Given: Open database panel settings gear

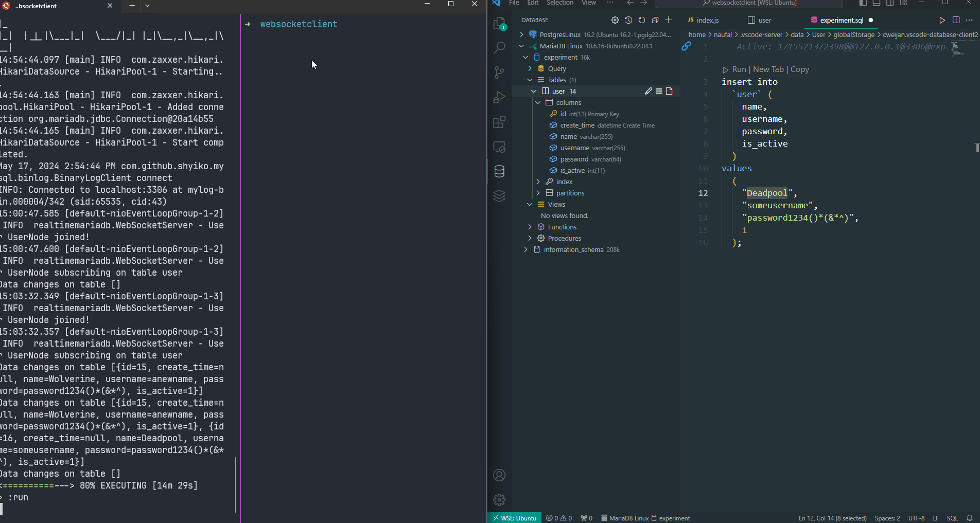Looking at the screenshot, I should click(x=615, y=20).
